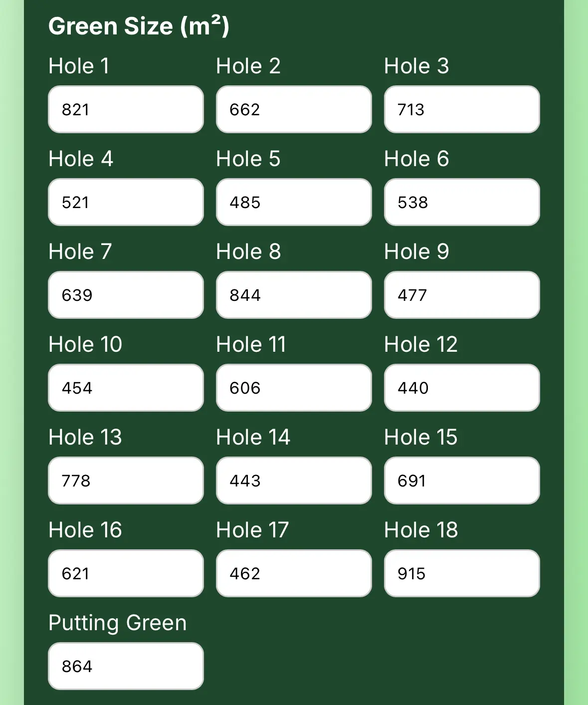Focus the Hole 7 input showing 639
The height and width of the screenshot is (705, 588).
125,295
